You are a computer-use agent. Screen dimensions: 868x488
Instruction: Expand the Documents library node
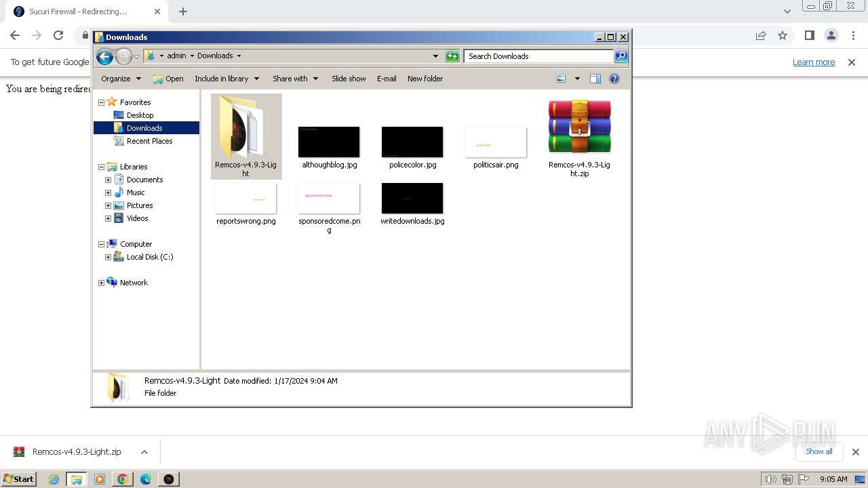pyautogui.click(x=108, y=180)
